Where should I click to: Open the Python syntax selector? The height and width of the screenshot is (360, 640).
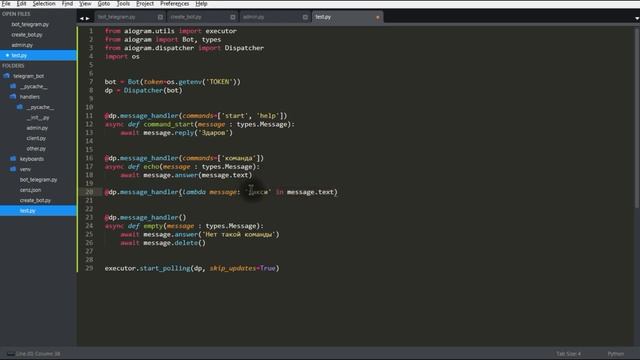tap(616, 353)
